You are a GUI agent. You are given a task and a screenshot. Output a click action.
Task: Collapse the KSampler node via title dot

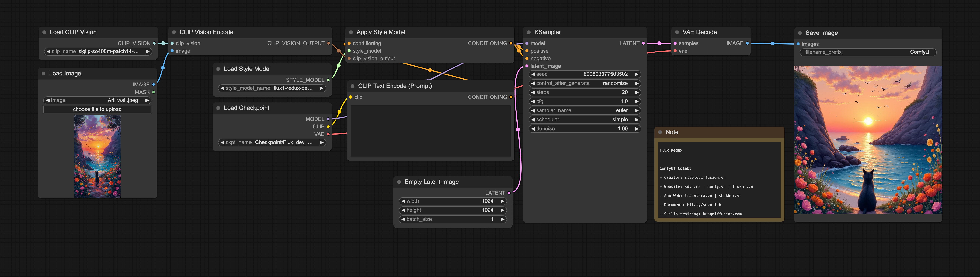click(528, 32)
